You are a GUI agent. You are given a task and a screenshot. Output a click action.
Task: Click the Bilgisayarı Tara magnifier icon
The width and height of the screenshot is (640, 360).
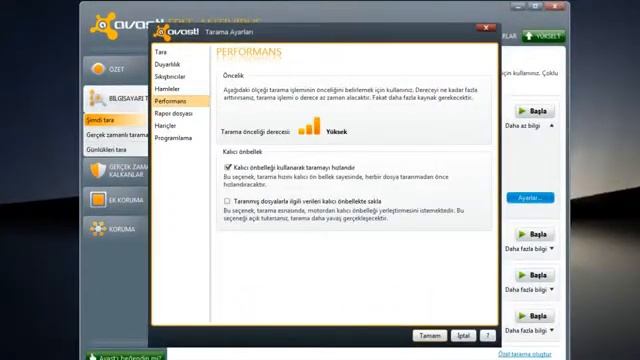pyautogui.click(x=98, y=98)
